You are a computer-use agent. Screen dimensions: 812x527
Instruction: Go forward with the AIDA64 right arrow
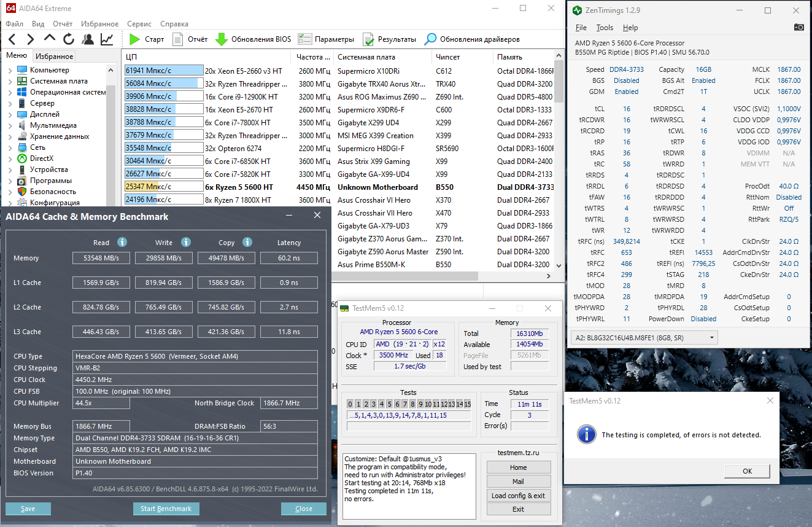point(31,39)
